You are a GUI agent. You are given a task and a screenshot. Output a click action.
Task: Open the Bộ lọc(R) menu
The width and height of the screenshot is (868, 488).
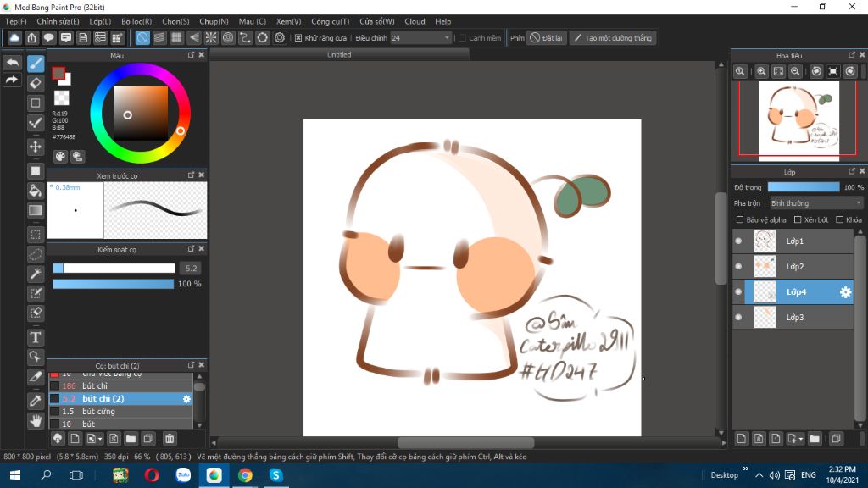tap(136, 21)
